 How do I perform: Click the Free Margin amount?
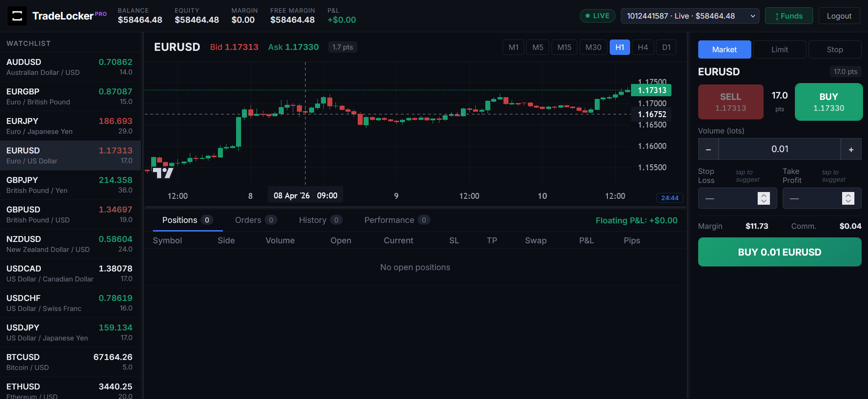pyautogui.click(x=292, y=20)
